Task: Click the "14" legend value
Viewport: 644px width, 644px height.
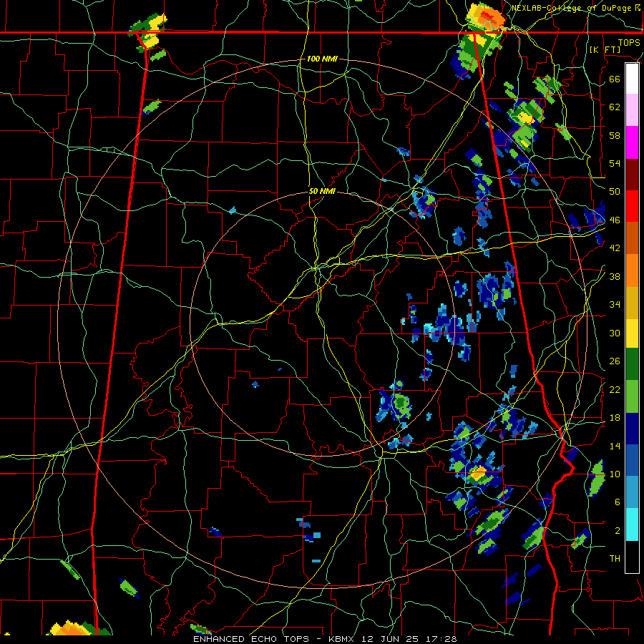Action: pyautogui.click(x=615, y=446)
